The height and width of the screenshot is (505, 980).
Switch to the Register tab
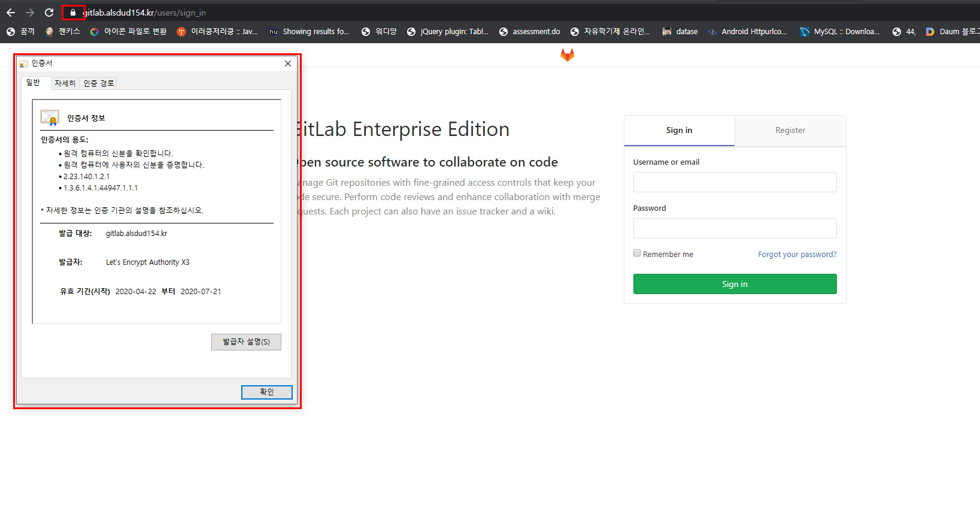(x=790, y=131)
